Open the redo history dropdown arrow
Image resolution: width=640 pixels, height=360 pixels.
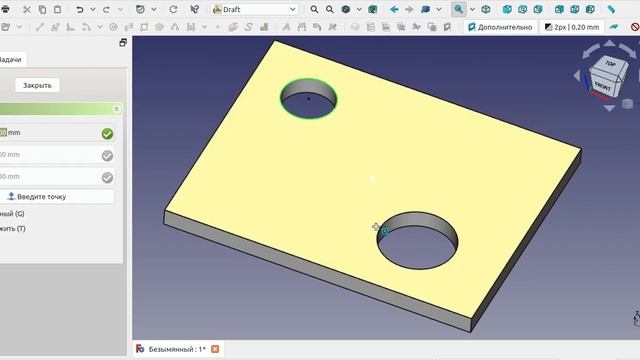point(120,9)
